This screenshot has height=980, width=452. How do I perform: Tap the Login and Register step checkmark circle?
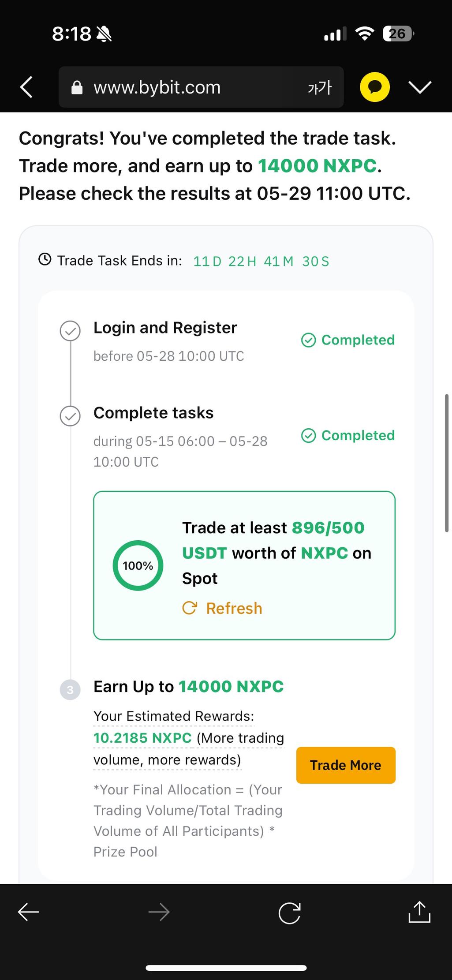click(x=70, y=331)
